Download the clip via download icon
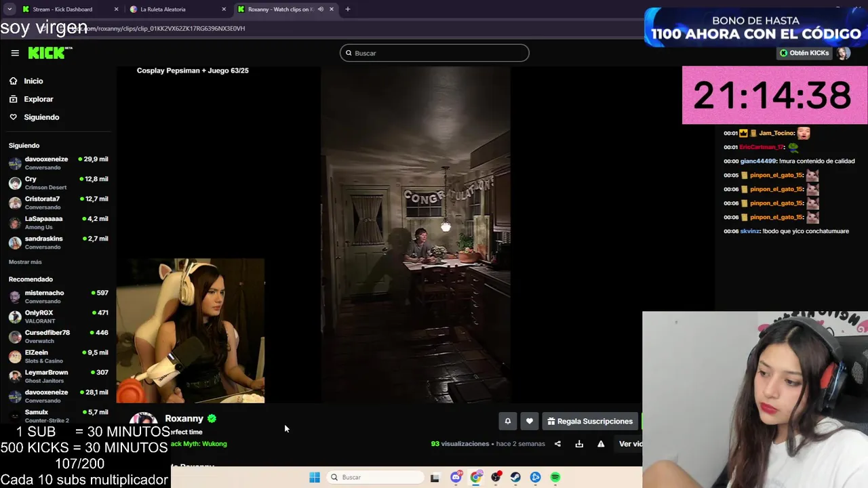Image resolution: width=868 pixels, height=488 pixels. pyautogui.click(x=579, y=444)
